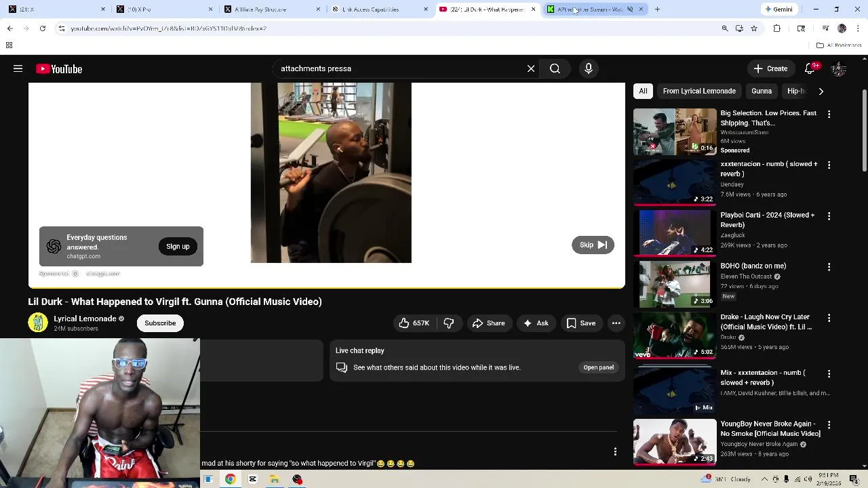Open options for Playboi Carti video

click(829, 216)
